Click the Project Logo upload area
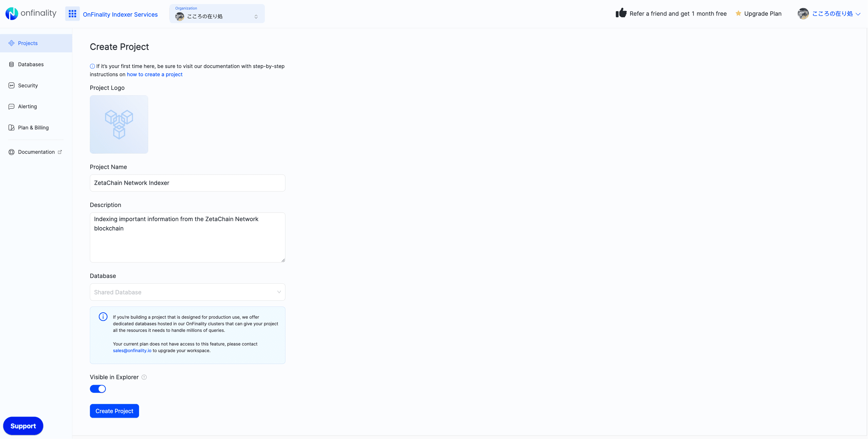Screen dimensions: 868x439 pos(119,124)
